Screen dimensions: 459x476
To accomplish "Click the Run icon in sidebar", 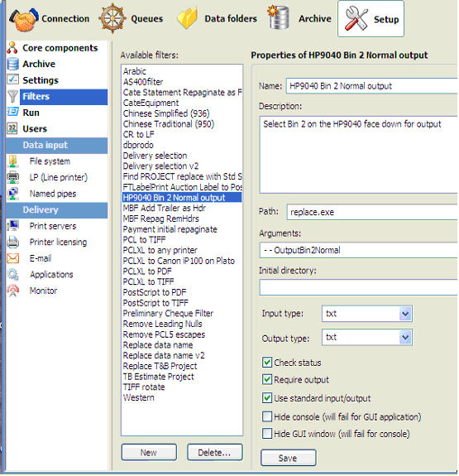I will [12, 113].
